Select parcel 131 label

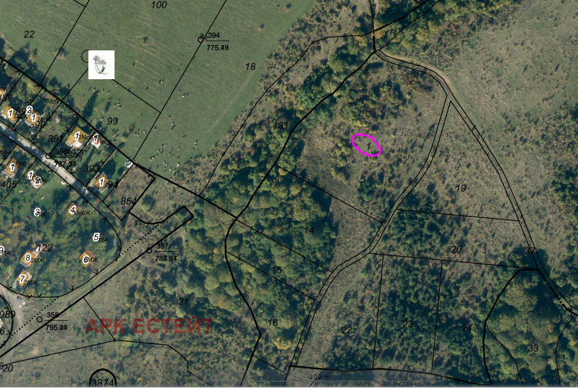[x=281, y=125]
